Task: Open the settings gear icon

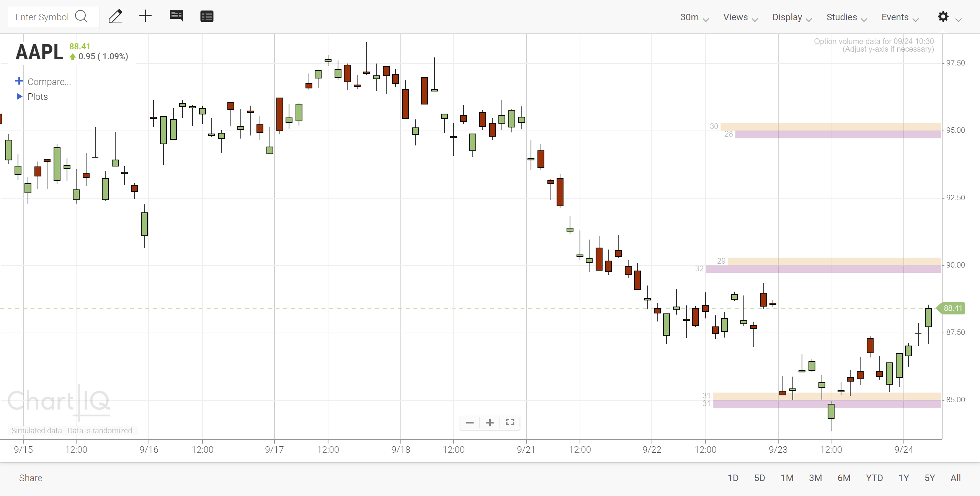Action: (x=943, y=16)
